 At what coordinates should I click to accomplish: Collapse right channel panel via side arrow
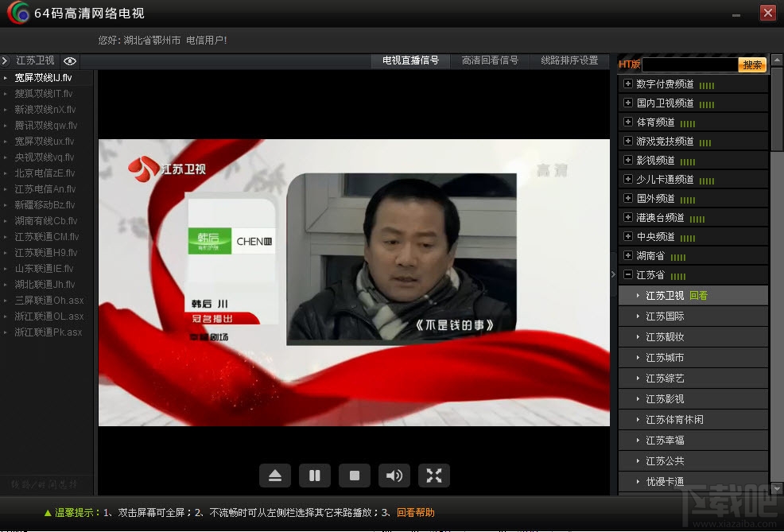point(614,274)
